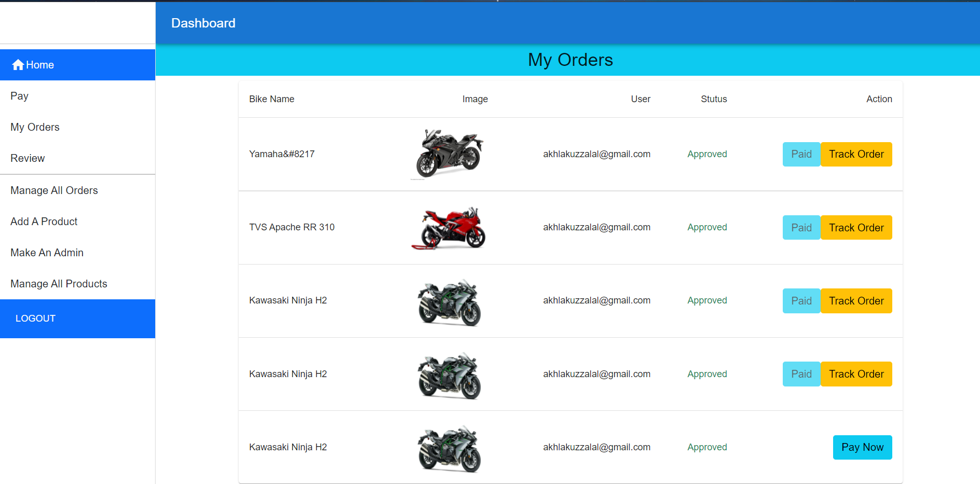Click Paid button on Yamaha row

pos(801,154)
